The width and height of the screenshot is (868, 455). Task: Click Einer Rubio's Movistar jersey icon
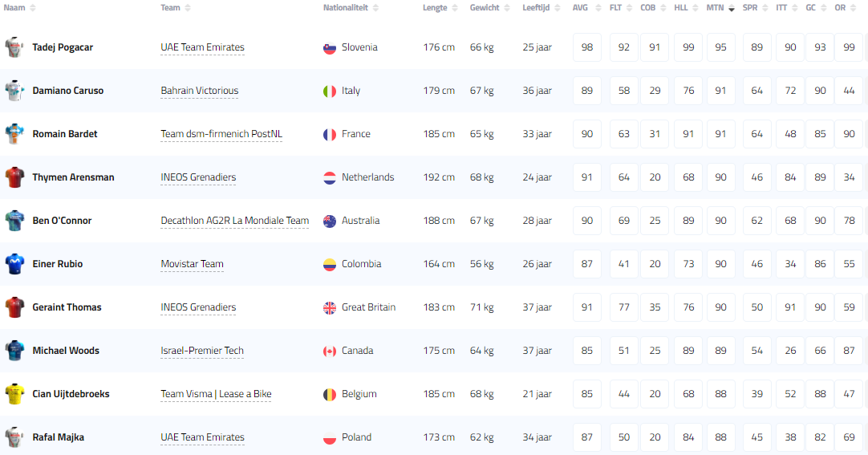(x=14, y=264)
